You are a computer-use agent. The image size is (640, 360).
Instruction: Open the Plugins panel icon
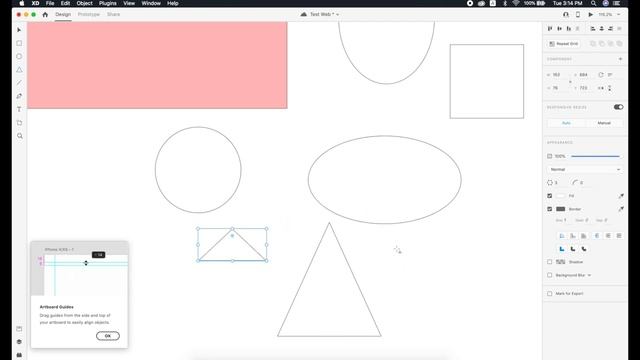pos(19,355)
